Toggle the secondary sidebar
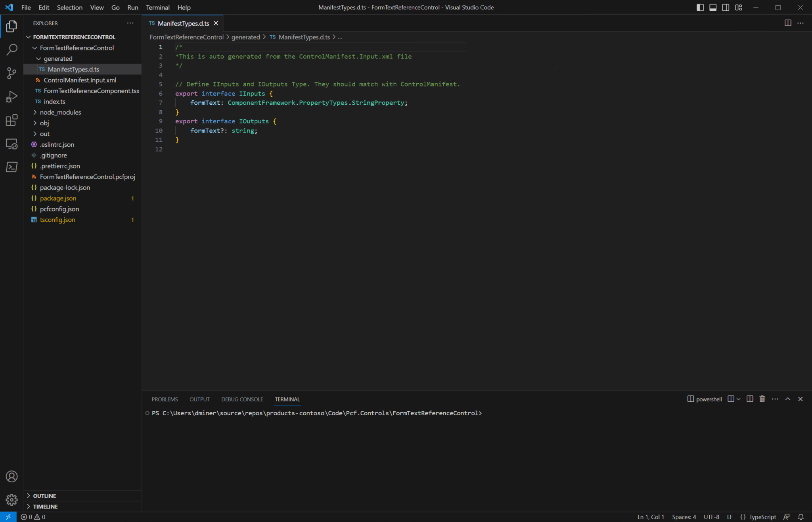812x522 pixels. point(726,7)
